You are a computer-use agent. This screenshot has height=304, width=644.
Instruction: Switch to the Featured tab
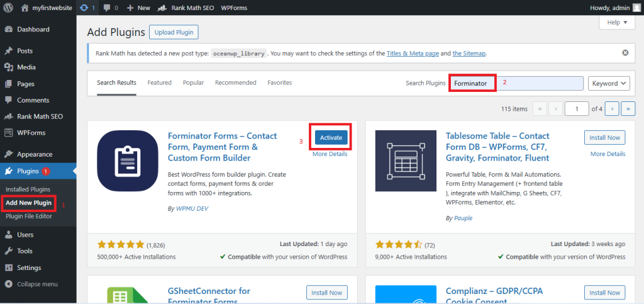click(159, 82)
